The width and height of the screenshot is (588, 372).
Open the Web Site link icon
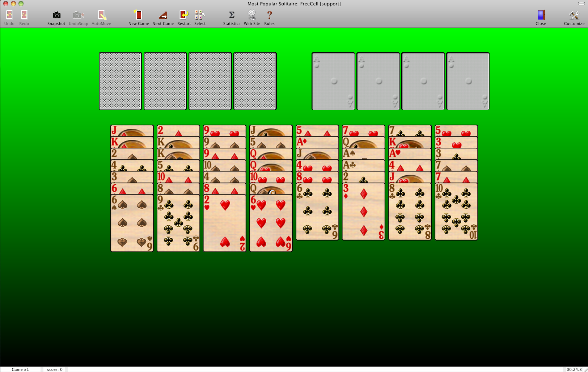(252, 15)
